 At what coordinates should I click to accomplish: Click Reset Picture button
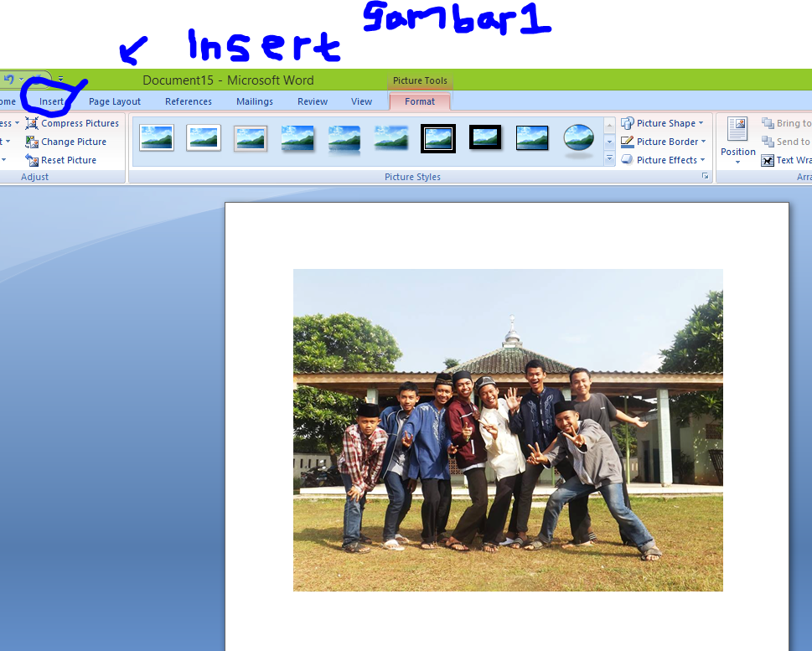pyautogui.click(x=61, y=160)
